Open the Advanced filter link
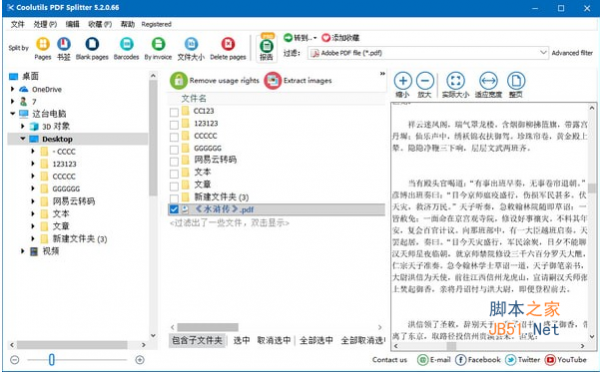 [572, 53]
